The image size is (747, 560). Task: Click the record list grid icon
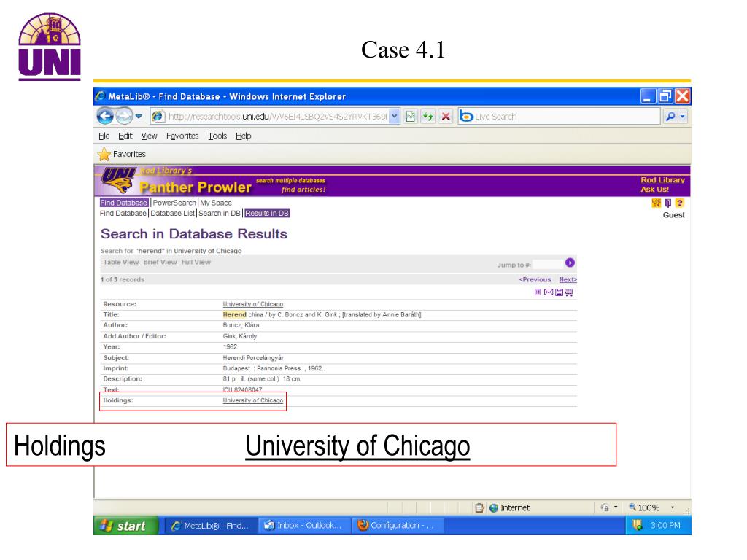pos(538,292)
